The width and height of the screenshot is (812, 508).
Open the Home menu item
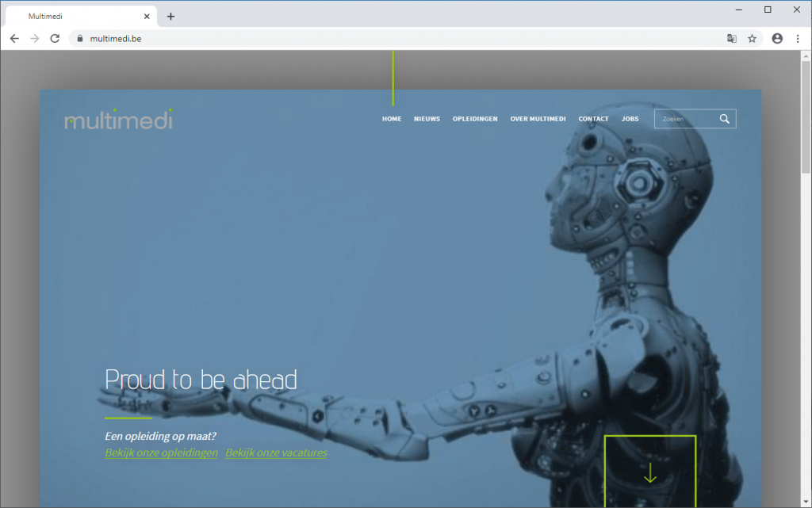pyautogui.click(x=392, y=119)
